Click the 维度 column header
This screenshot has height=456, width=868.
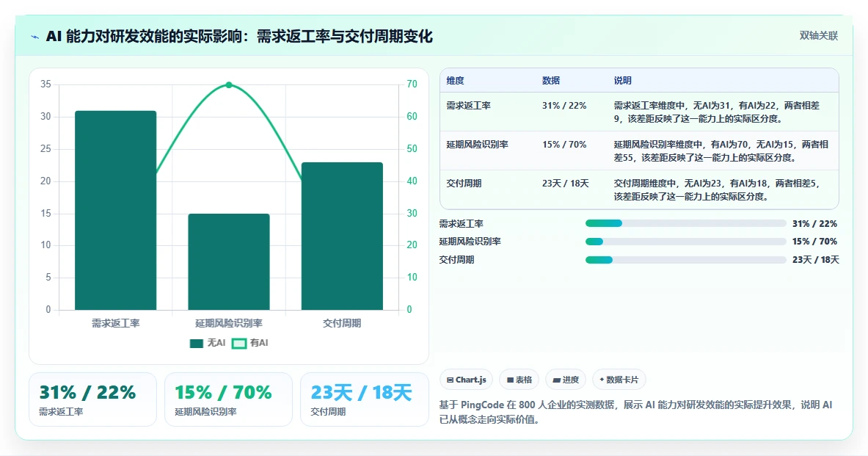pos(455,80)
